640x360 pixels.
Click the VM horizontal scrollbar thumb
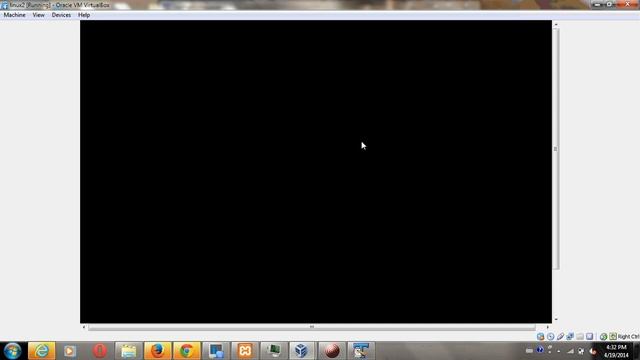(x=312, y=327)
